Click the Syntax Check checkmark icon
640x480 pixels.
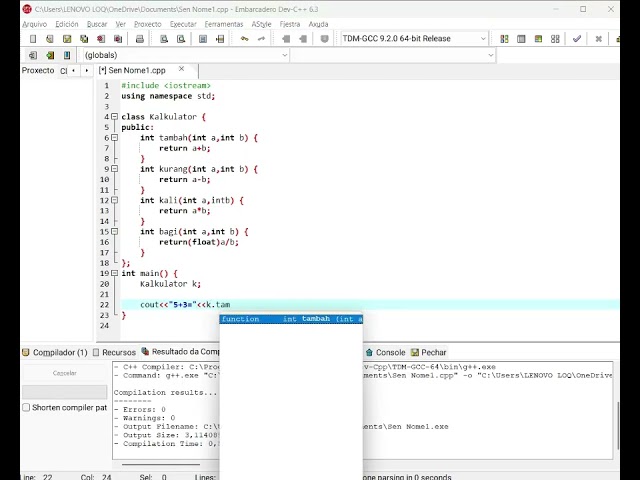click(577, 39)
